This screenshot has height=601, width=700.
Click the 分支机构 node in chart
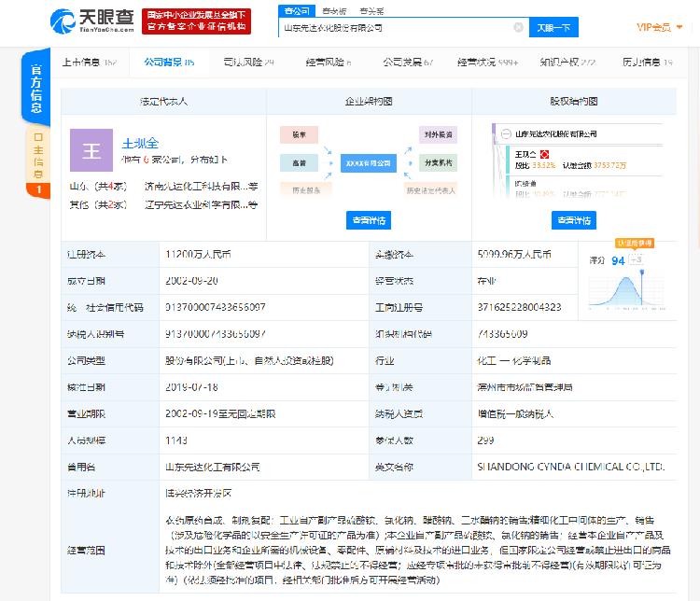click(x=438, y=163)
